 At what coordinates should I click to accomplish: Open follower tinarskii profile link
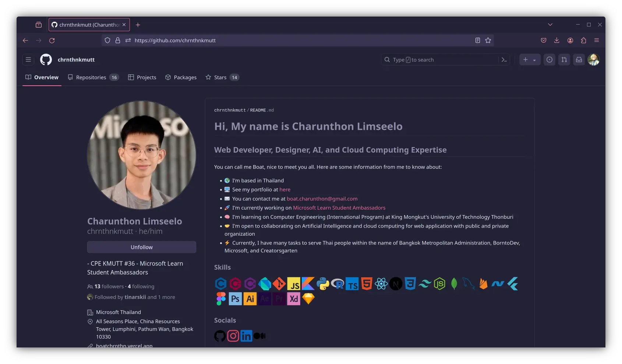point(135,297)
